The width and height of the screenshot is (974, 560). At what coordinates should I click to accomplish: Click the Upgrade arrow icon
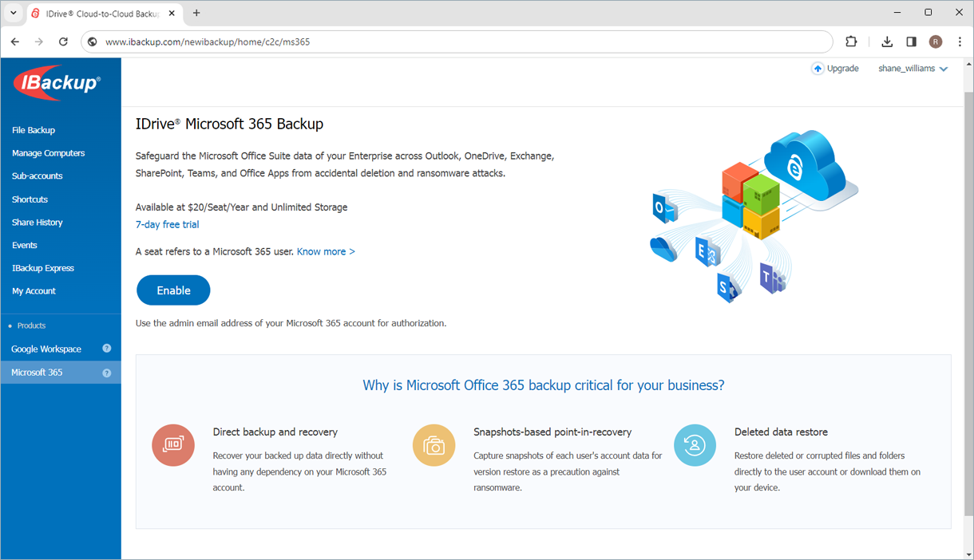[x=818, y=69]
